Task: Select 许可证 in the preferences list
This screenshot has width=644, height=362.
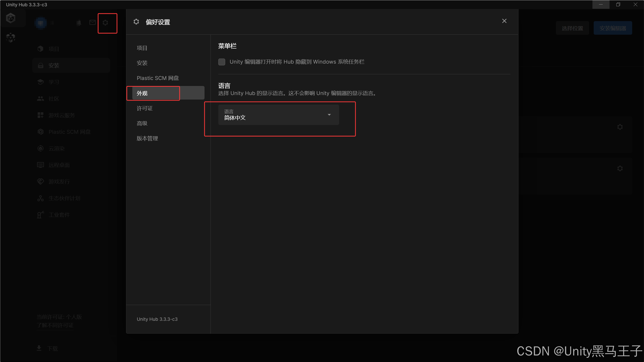Action: [x=168, y=108]
